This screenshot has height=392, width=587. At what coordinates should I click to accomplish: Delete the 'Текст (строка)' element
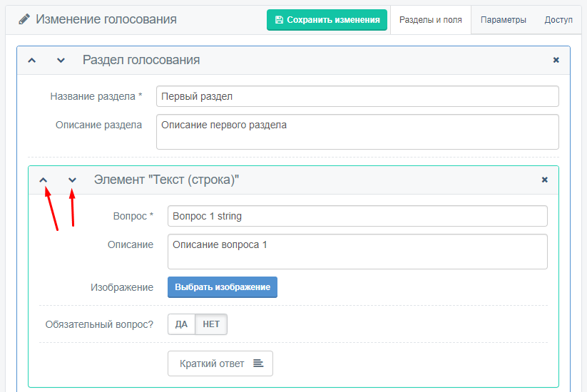pyautogui.click(x=545, y=180)
